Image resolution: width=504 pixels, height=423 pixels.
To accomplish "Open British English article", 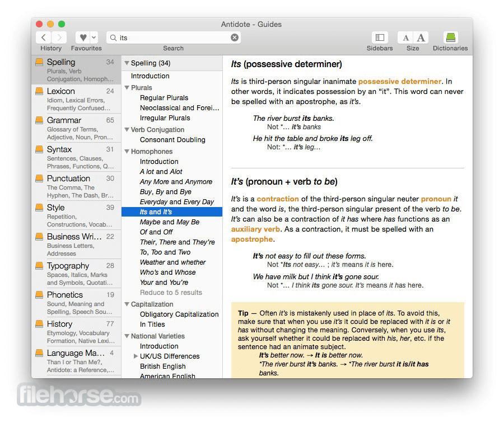I will [162, 366].
